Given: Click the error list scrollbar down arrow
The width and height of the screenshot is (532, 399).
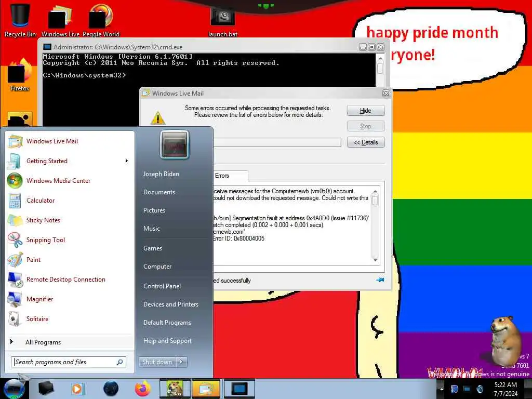Looking at the screenshot, I should [x=375, y=260].
